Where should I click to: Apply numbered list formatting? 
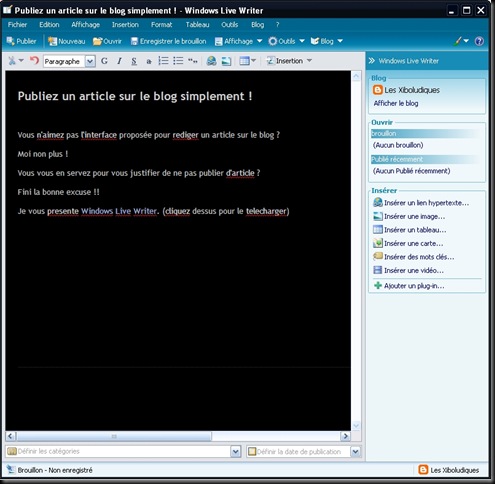click(163, 61)
